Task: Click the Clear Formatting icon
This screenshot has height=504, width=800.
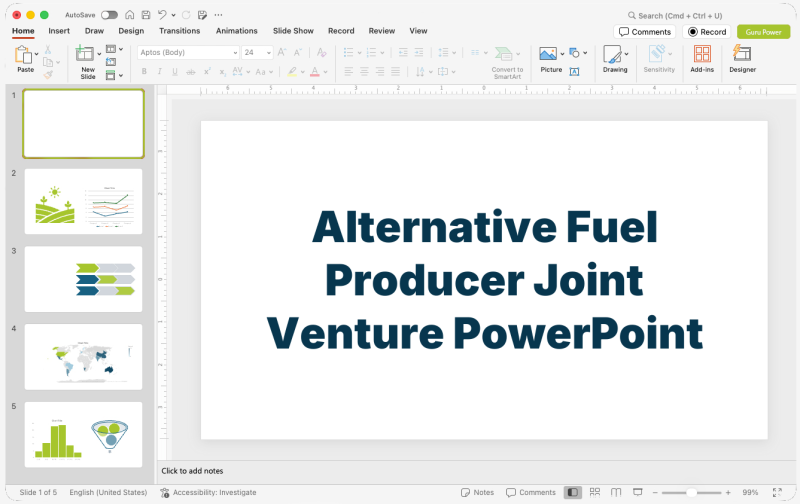Action: (x=321, y=52)
